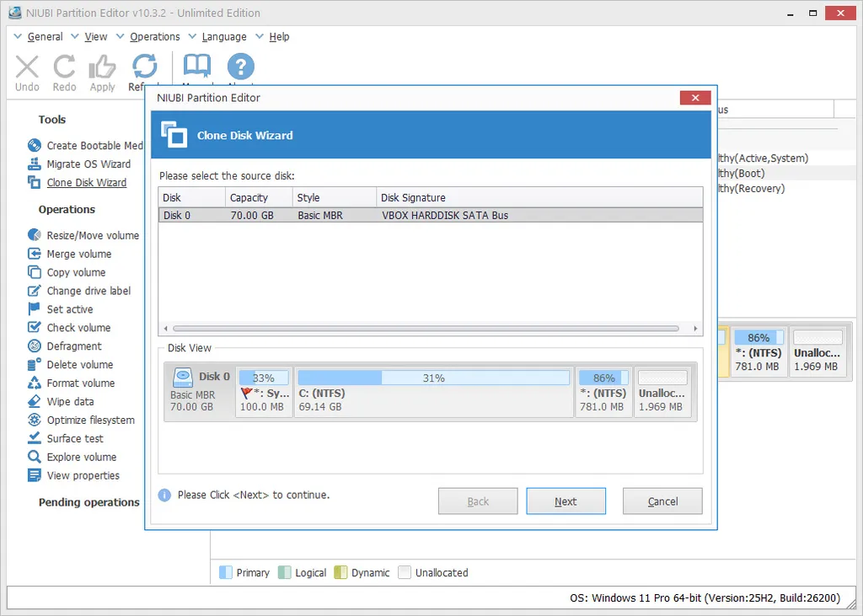
Task: Click Next in Clone Disk Wizard
Action: (x=566, y=501)
